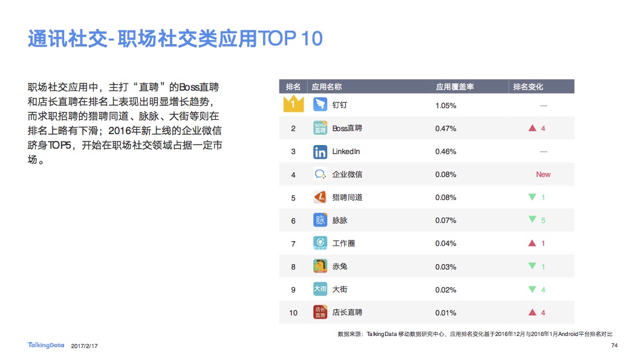Click the 大街 app icon

320,289
